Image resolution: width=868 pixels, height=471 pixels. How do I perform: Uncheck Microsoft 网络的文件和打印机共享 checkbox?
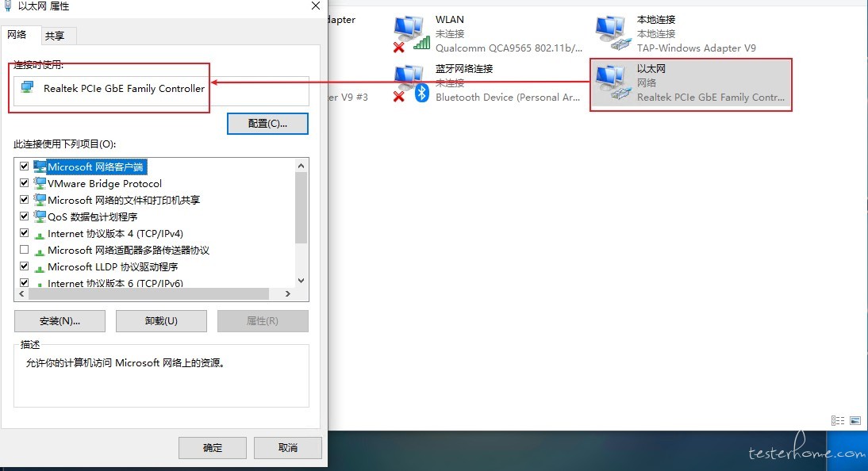coord(25,199)
